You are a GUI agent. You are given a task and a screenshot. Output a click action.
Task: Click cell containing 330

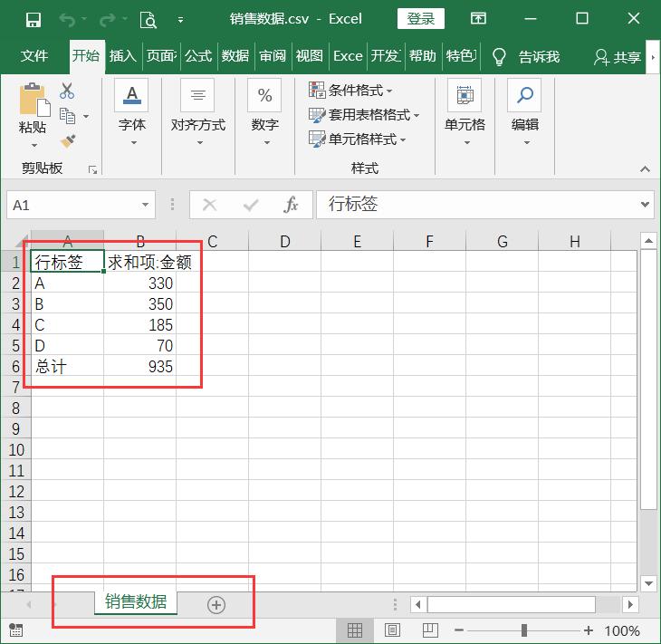pos(140,283)
